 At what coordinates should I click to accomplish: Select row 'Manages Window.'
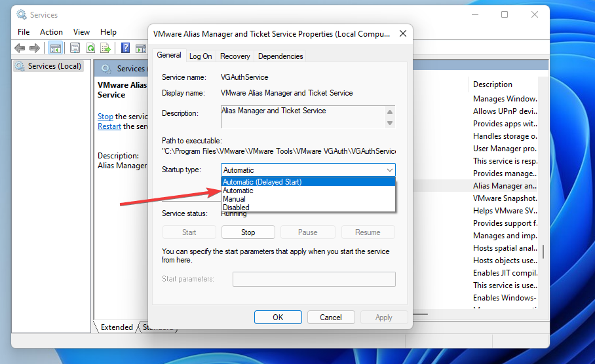tap(505, 99)
